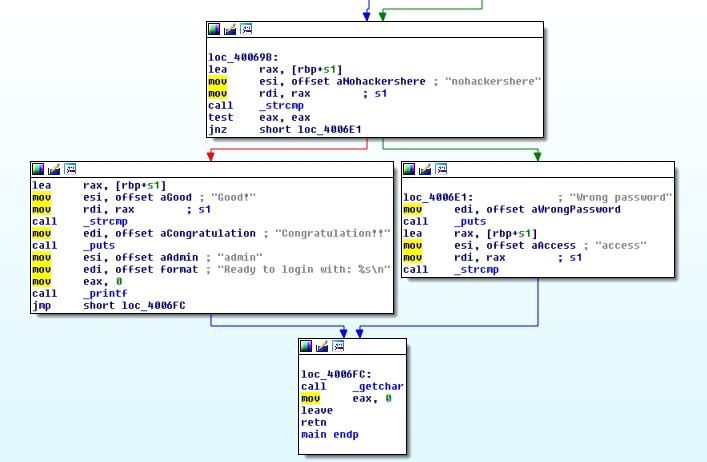
Task: Click the "access" string comment
Action: (620, 246)
